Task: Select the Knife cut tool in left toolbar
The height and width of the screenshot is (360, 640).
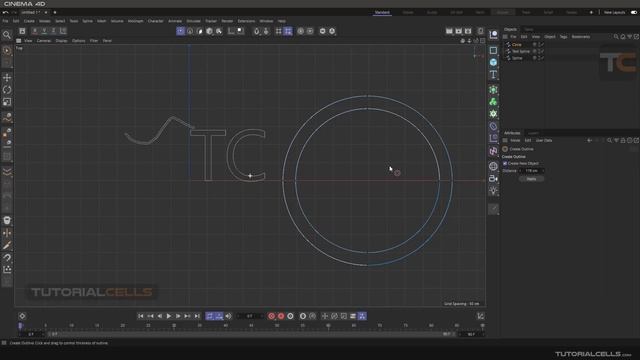Action: [7, 245]
